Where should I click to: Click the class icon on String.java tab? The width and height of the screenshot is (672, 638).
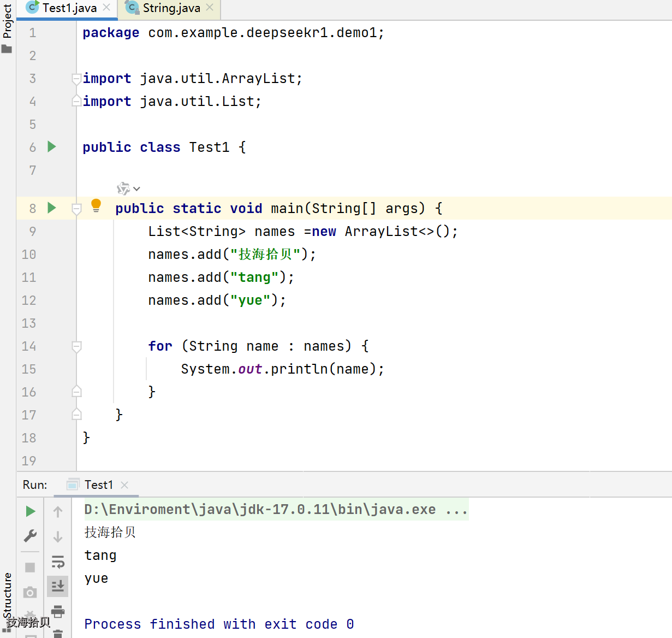[132, 8]
